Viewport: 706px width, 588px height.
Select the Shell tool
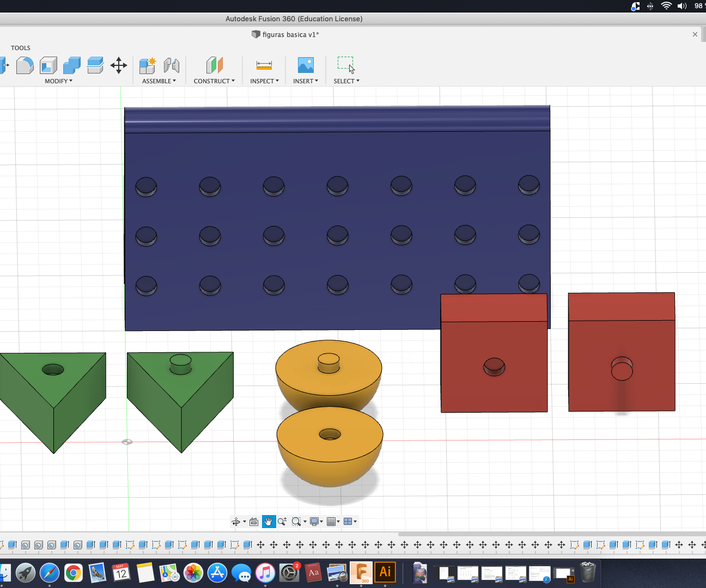(49, 65)
